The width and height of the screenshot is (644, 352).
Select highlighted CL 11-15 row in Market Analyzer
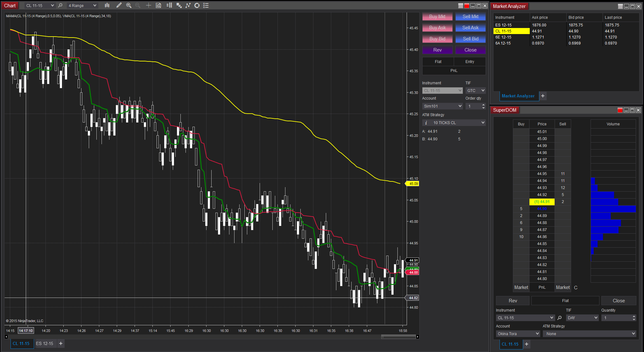coord(566,31)
